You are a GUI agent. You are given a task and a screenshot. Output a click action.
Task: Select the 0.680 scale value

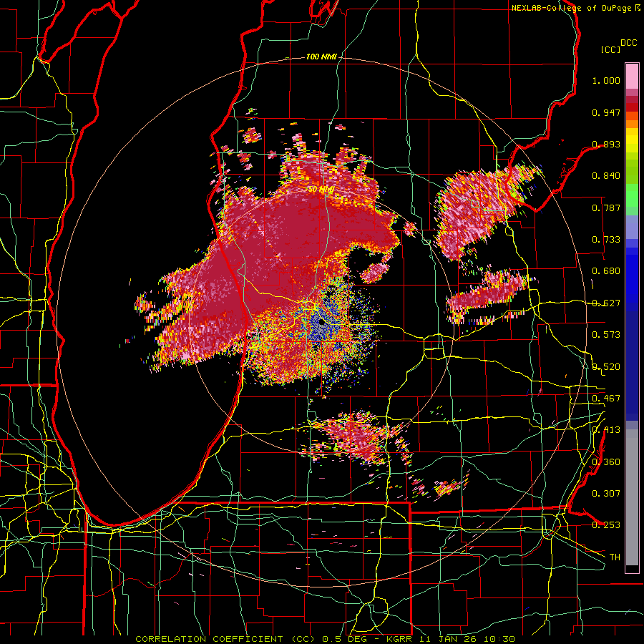click(x=606, y=271)
